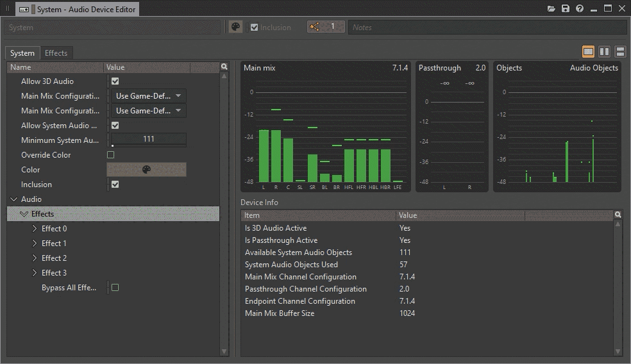
Task: Click the Color swatch property
Action: tap(146, 170)
